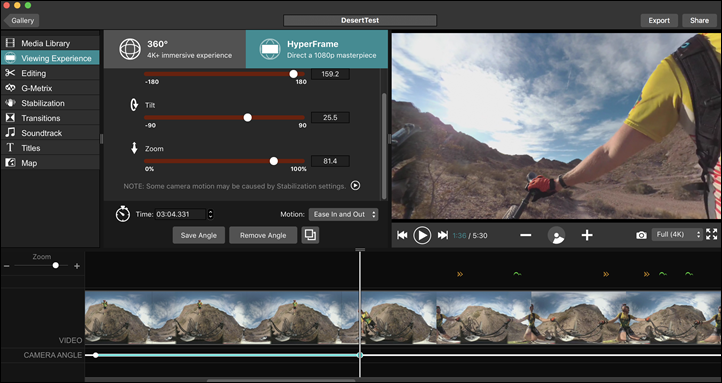The image size is (722, 383).
Task: Click the first orange speed marker
Action: (460, 274)
